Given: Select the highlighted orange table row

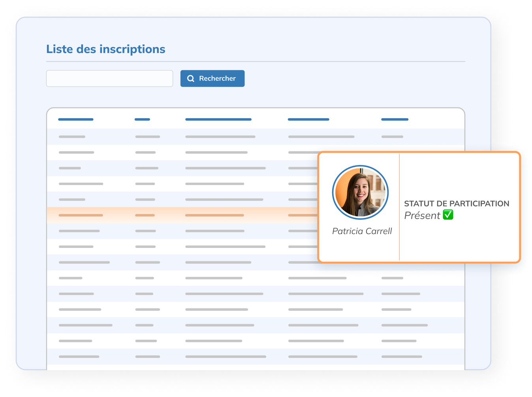Looking at the screenshot, I should point(182,215).
